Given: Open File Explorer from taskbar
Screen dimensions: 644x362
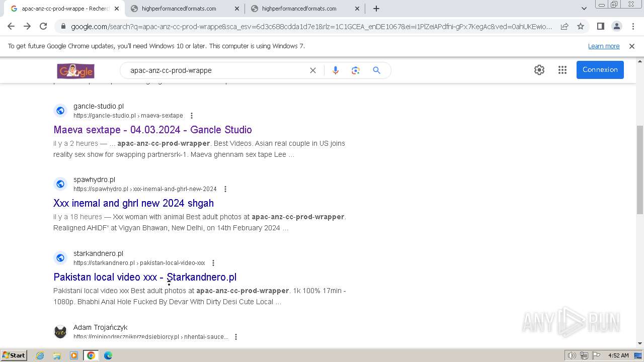Looking at the screenshot, I should tap(57, 355).
